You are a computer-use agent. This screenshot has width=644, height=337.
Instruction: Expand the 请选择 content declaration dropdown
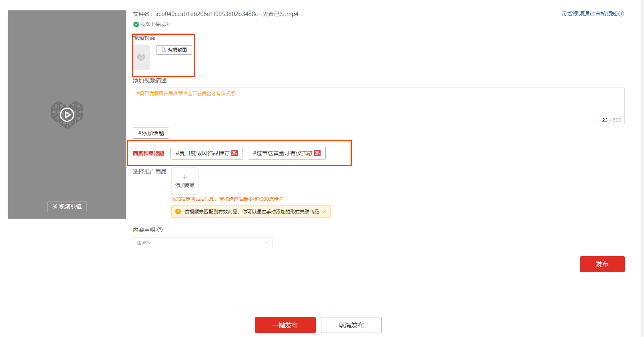(203, 243)
